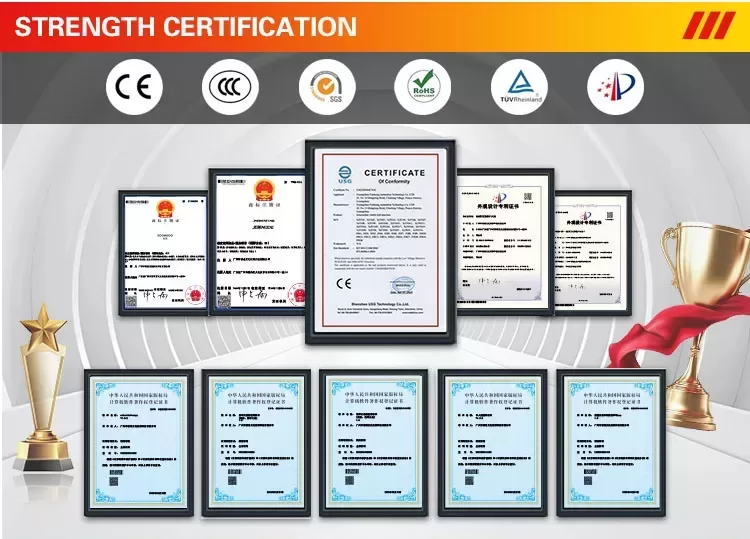Open the second trademark registration certificate with national emblem

tap(257, 242)
